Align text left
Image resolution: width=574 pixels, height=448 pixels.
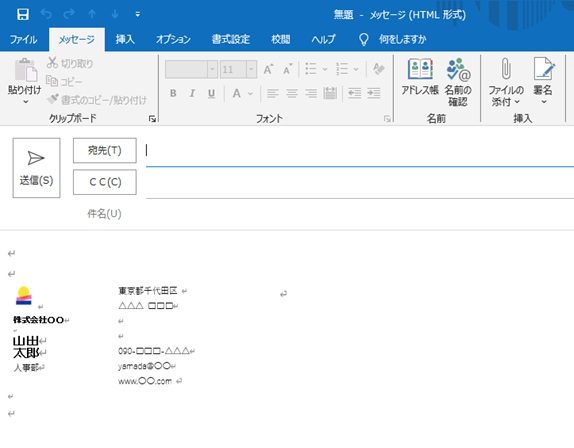tap(273, 94)
